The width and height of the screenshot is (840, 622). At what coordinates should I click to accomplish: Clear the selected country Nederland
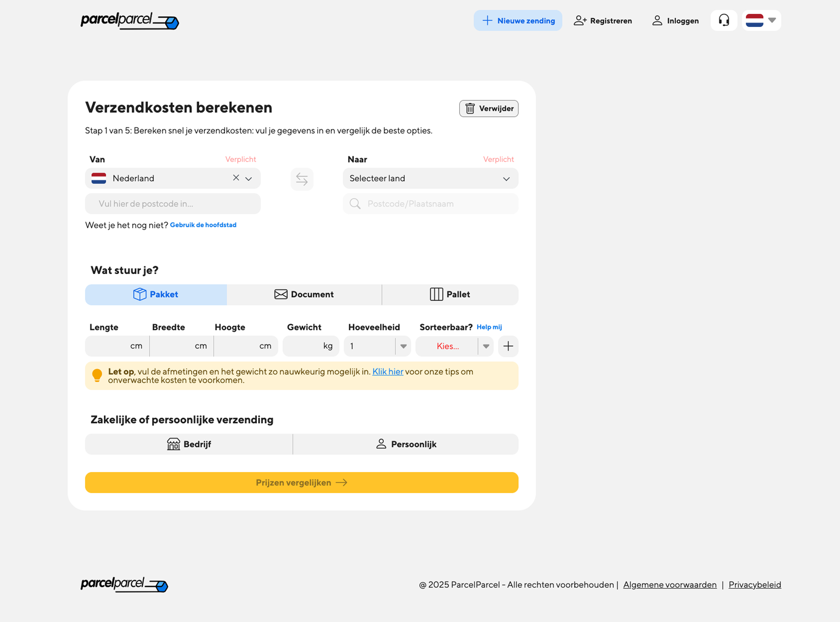(236, 178)
